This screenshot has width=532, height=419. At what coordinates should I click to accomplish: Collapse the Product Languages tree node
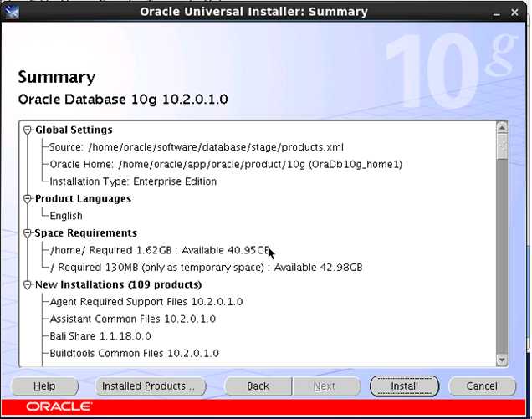(28, 199)
